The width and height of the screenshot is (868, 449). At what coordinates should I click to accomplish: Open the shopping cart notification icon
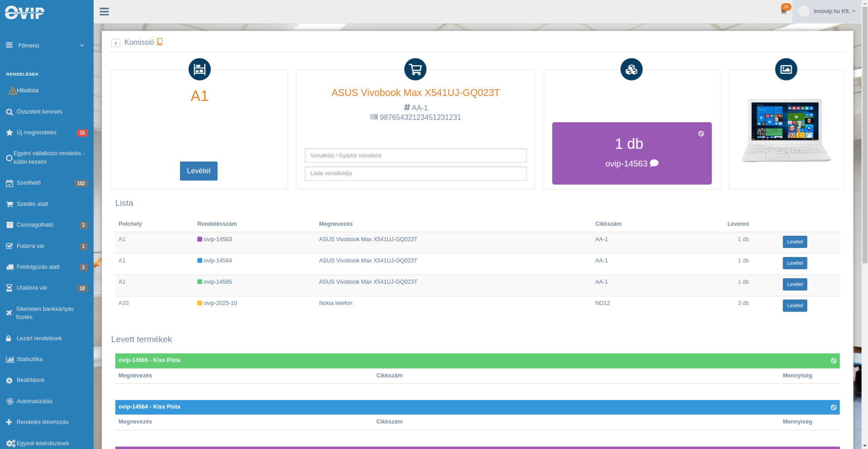(x=783, y=11)
